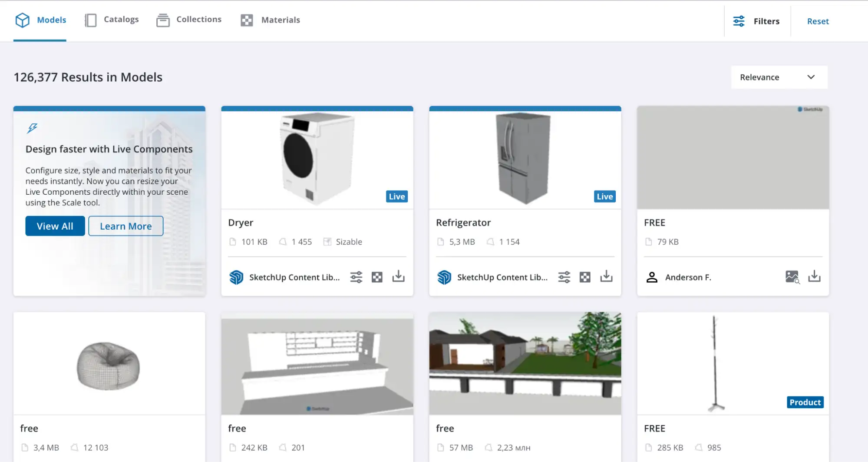Open the kitchen counter free model thumbnail
The width and height of the screenshot is (868, 462).
[x=317, y=363]
